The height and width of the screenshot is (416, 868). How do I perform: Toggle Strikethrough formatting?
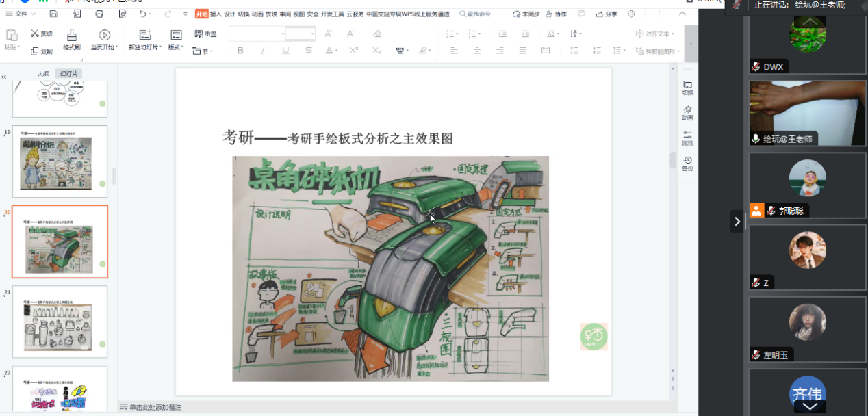309,51
